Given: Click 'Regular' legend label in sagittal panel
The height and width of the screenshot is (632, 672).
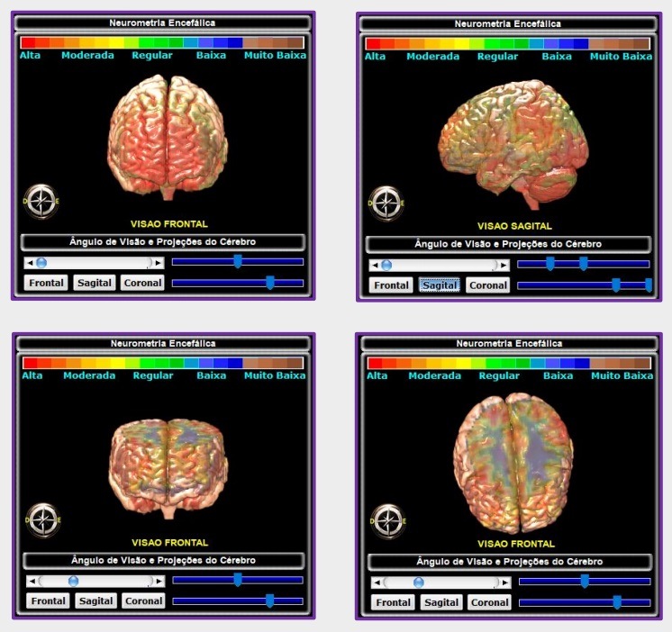Looking at the screenshot, I should click(x=497, y=57).
